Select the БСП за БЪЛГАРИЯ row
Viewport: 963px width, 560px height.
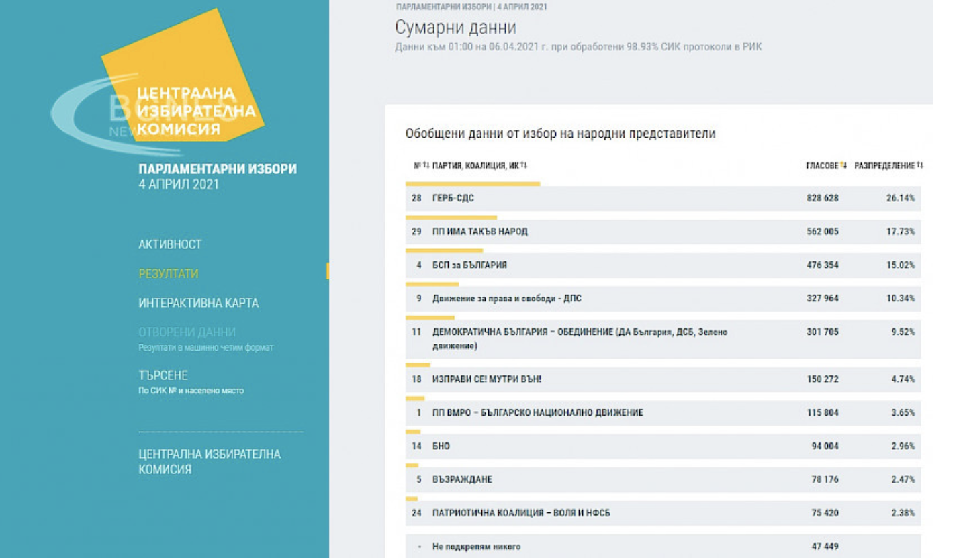pyautogui.click(x=663, y=265)
